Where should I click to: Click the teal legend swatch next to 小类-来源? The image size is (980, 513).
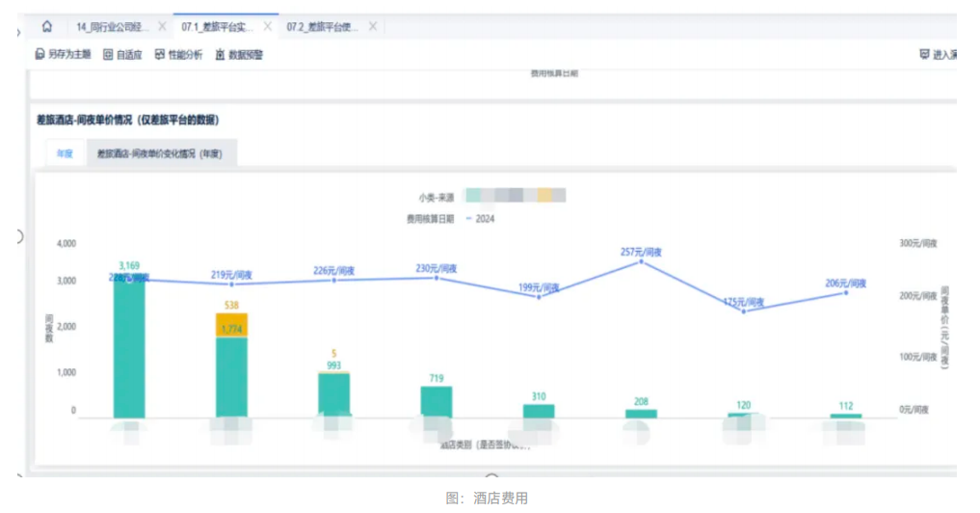473,196
